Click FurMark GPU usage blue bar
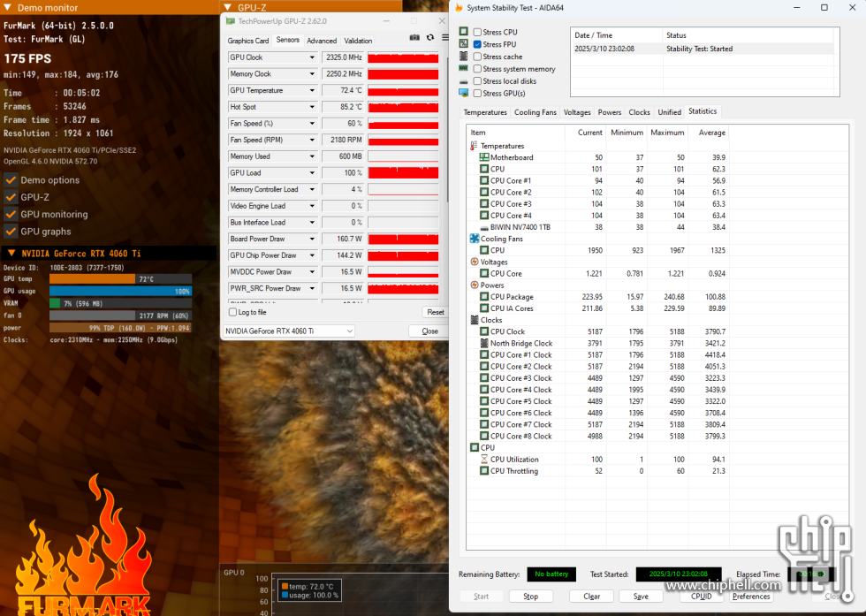Image resolution: width=866 pixels, height=616 pixels. coord(120,291)
